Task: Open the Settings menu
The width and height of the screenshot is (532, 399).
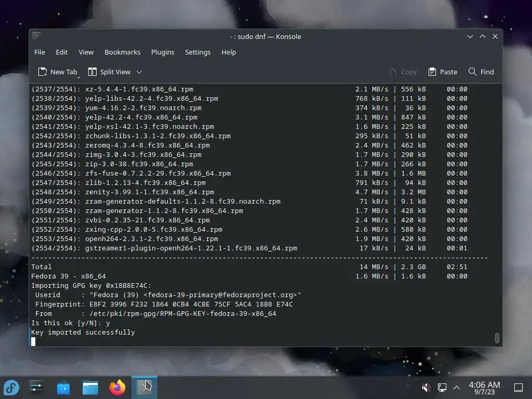Action: tap(197, 52)
